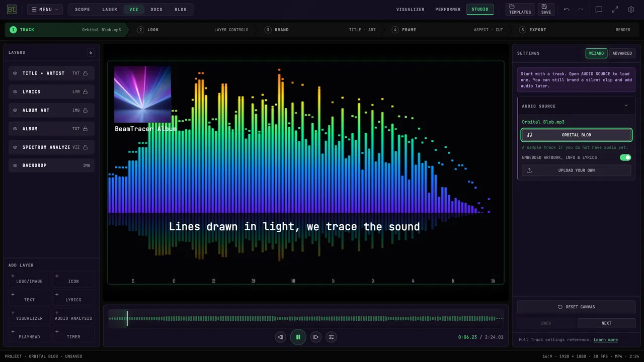
Task: Click the undo arrow icon
Action: click(567, 10)
